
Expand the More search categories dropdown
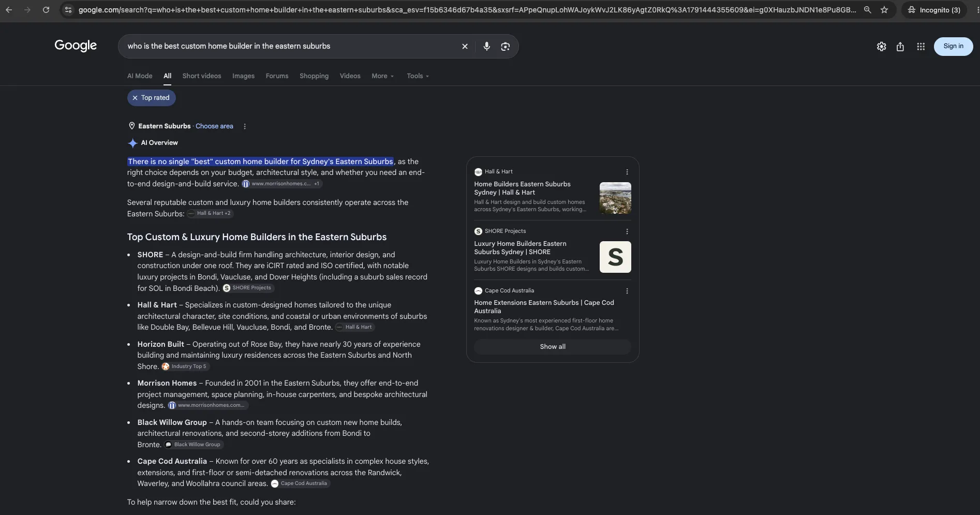383,76
